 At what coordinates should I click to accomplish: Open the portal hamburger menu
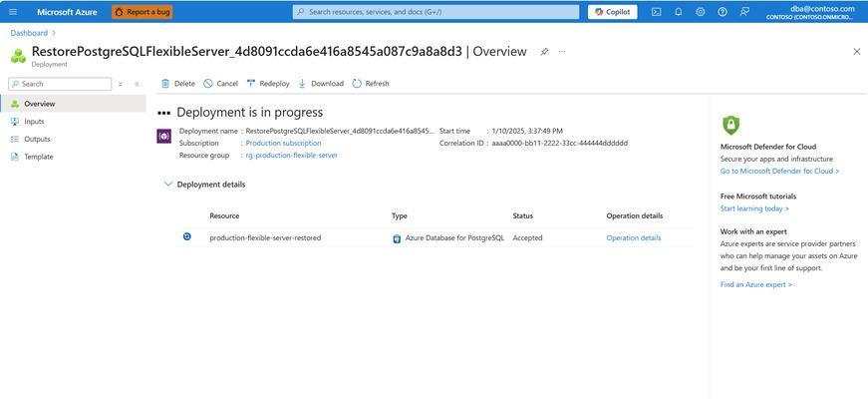tap(13, 12)
